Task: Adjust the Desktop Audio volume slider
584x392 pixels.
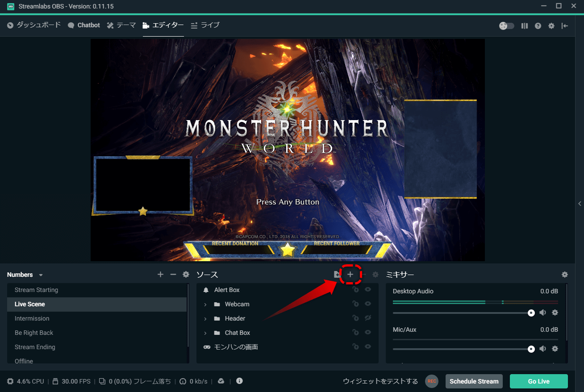Action: click(464, 313)
